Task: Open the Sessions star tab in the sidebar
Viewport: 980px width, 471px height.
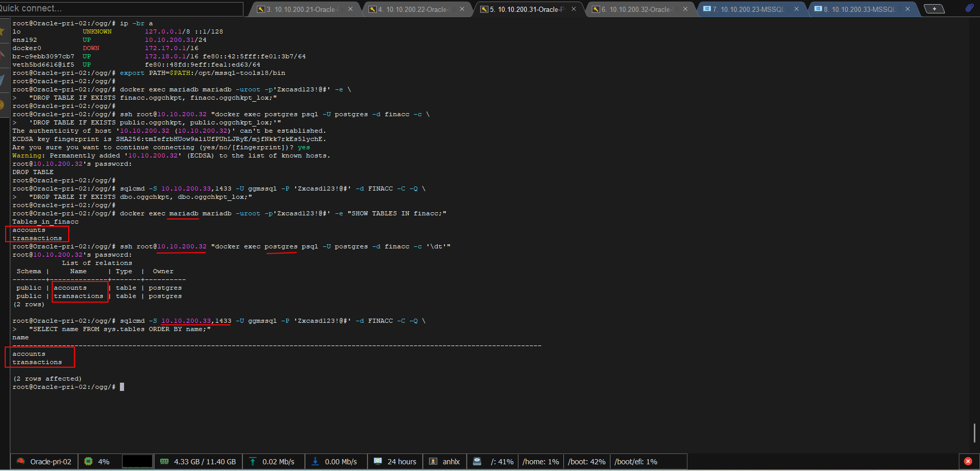Action: point(3,32)
